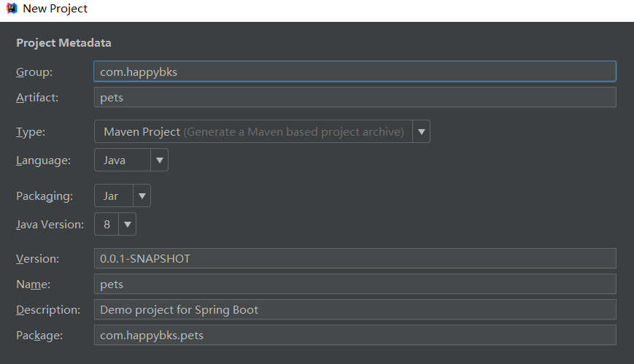Click the Java language combo box

tap(122, 160)
